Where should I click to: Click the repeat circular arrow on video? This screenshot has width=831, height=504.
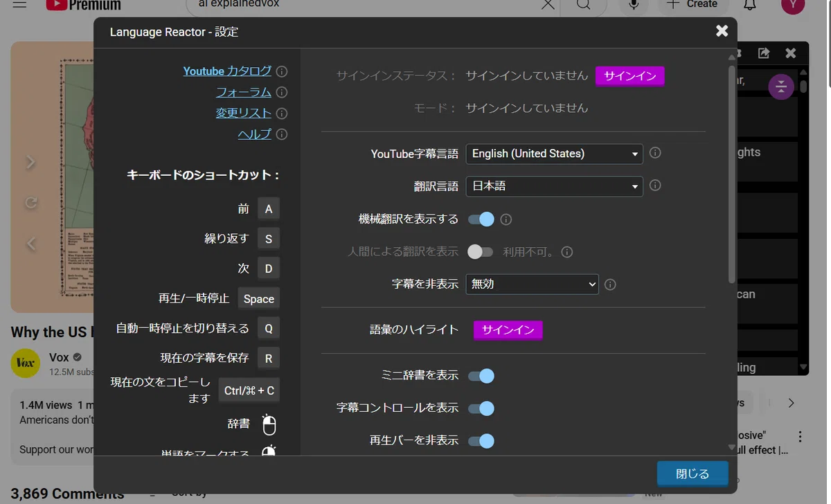click(x=30, y=203)
